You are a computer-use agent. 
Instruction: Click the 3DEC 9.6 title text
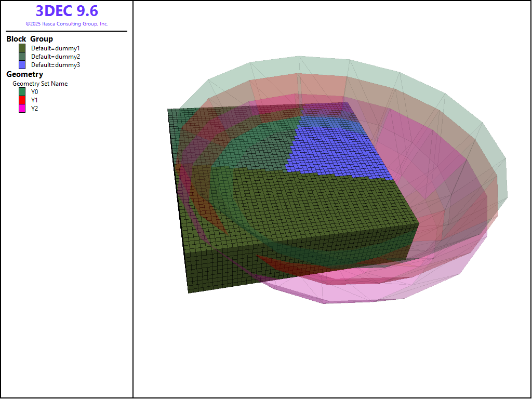(66, 11)
